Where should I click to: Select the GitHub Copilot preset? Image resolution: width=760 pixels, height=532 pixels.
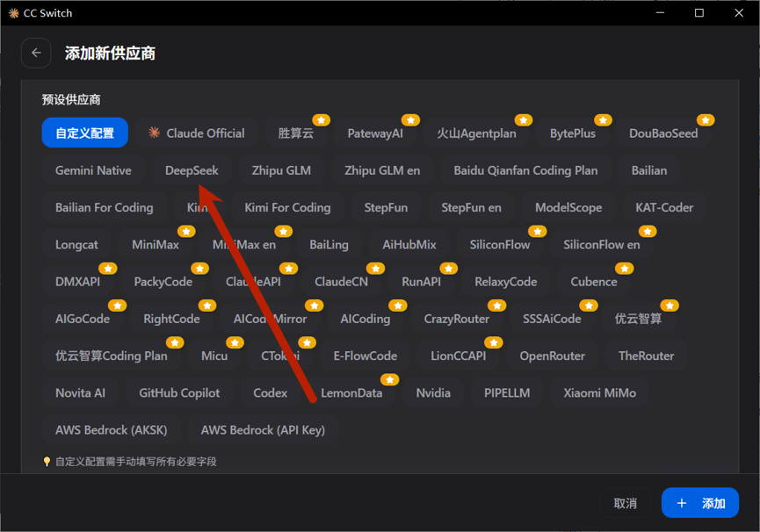coord(179,392)
